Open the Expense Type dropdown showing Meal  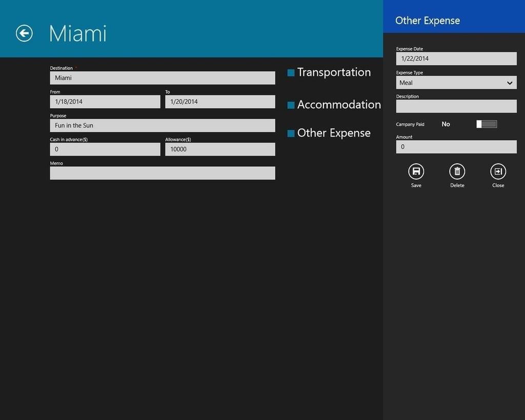(x=456, y=83)
